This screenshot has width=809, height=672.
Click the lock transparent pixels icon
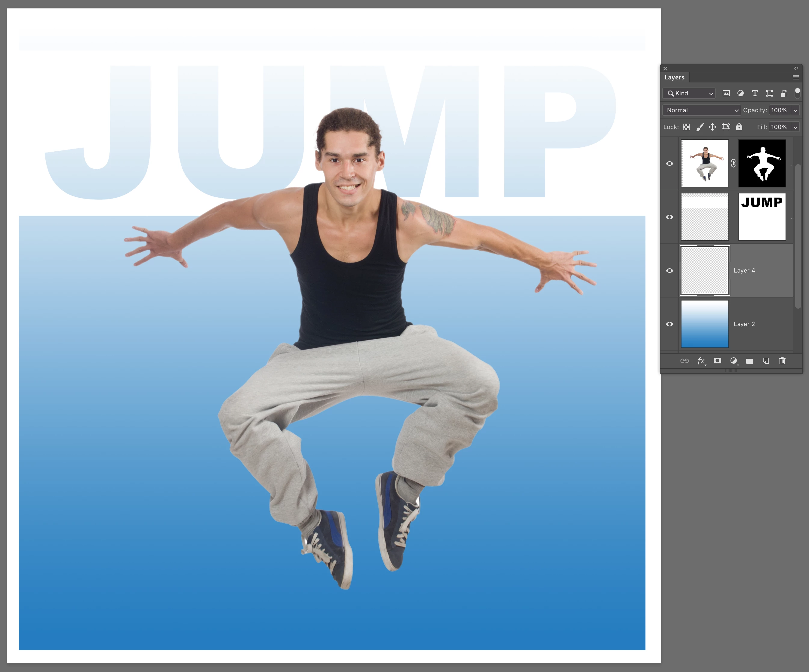pyautogui.click(x=687, y=127)
